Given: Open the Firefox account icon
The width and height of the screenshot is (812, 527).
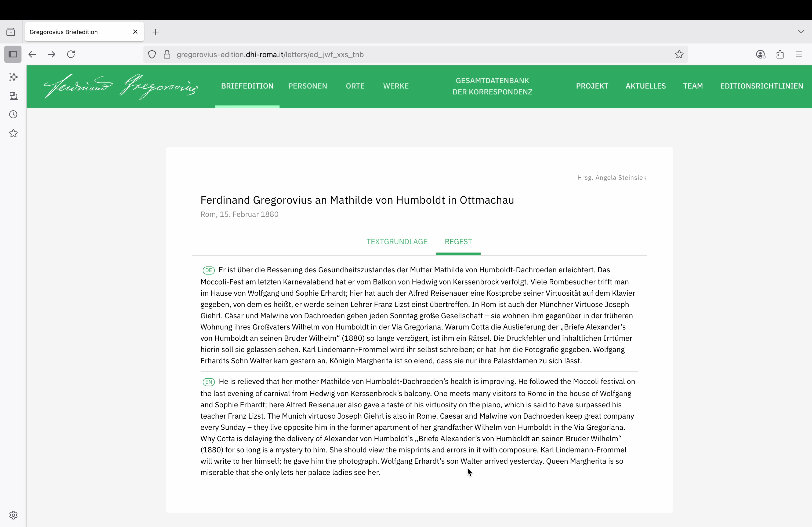Looking at the screenshot, I should 760,54.
